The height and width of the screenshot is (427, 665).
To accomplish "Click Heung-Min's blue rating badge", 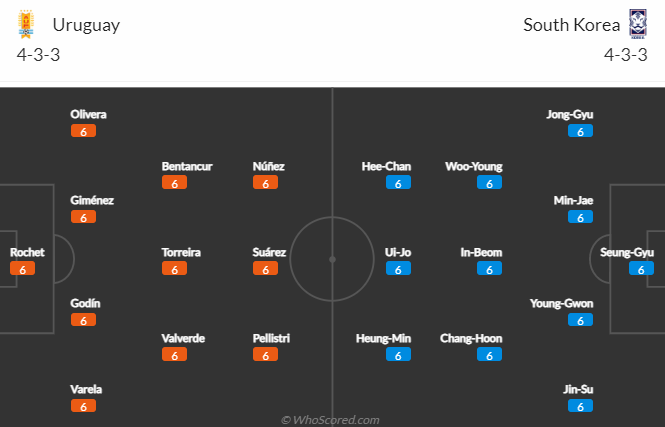I will [398, 355].
